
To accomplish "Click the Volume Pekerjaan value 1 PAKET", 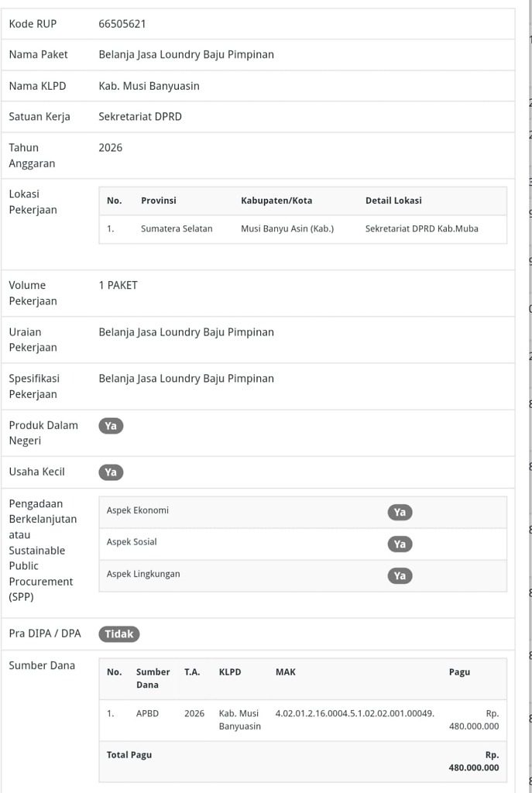I will pos(118,286).
